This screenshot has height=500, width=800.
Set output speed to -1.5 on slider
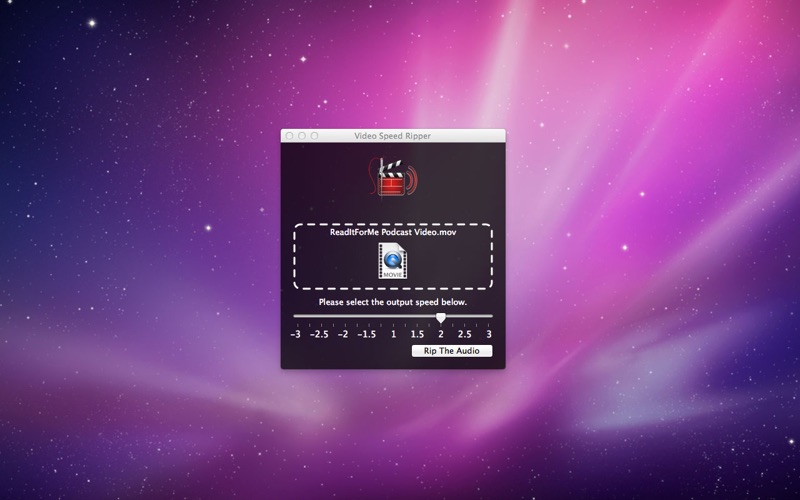point(368,317)
